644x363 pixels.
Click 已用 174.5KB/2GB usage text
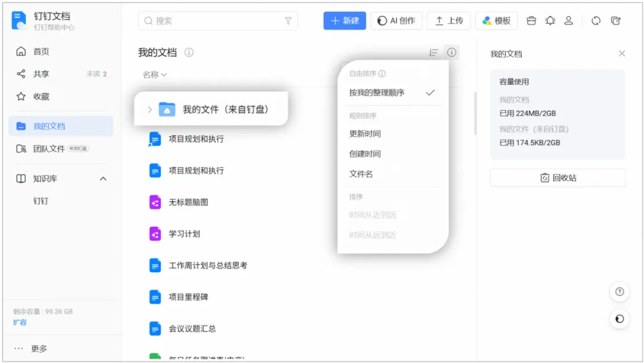coord(530,143)
